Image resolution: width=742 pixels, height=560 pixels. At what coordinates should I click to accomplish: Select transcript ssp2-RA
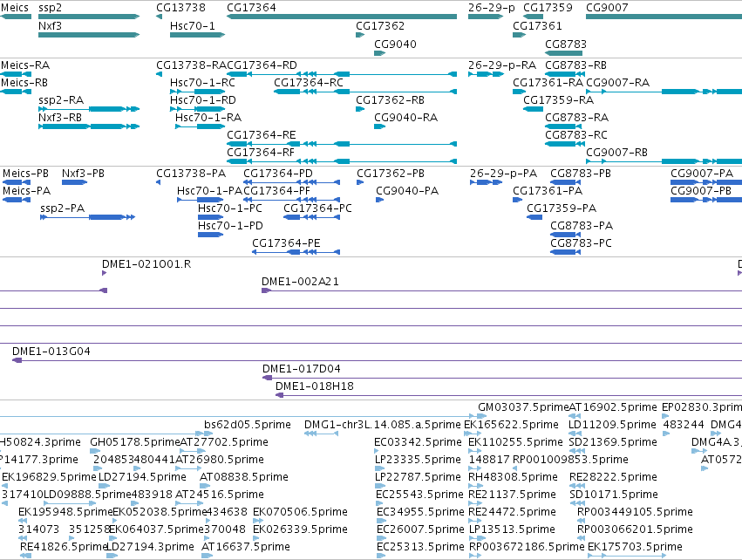(61, 100)
